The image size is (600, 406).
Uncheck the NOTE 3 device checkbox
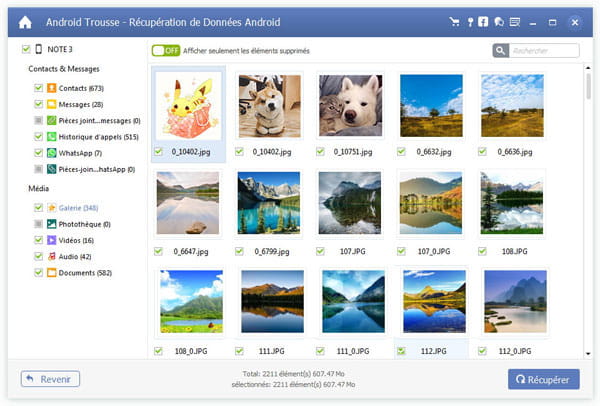coord(26,49)
